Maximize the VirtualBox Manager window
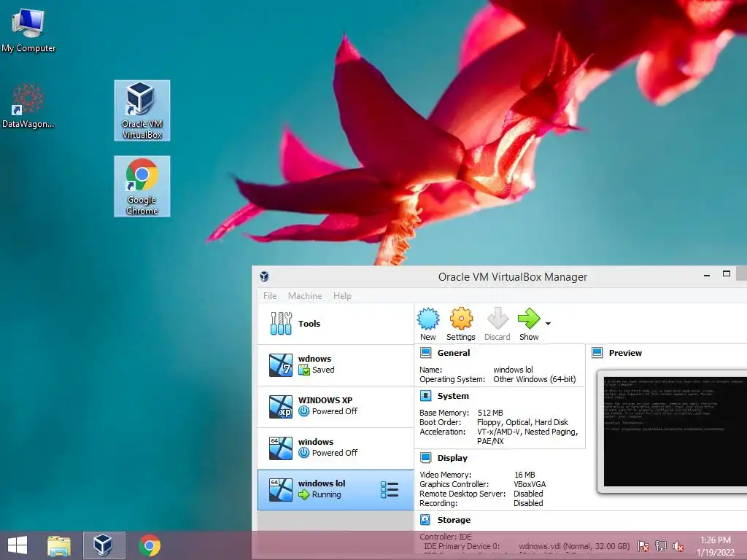747x560 pixels. [726, 274]
